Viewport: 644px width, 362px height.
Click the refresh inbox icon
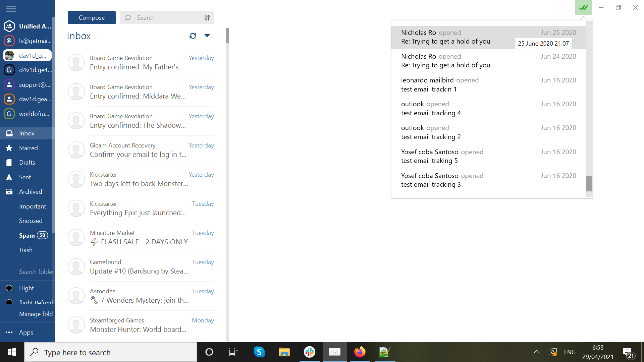[193, 36]
